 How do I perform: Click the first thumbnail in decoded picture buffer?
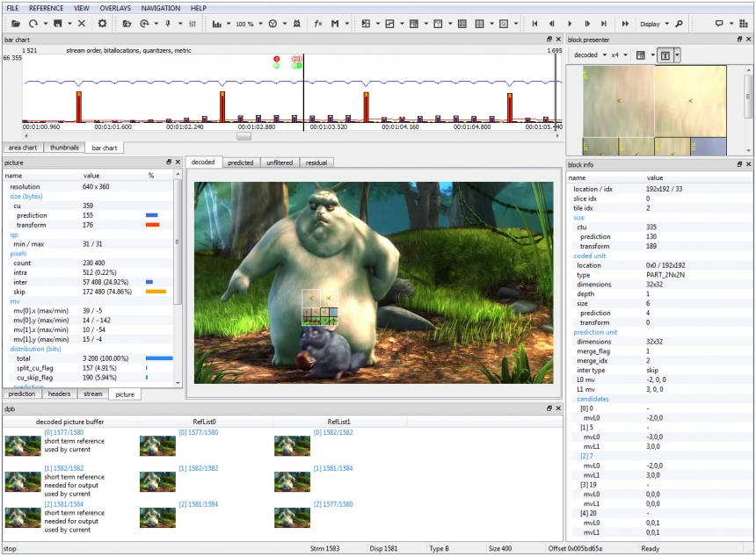point(23,445)
